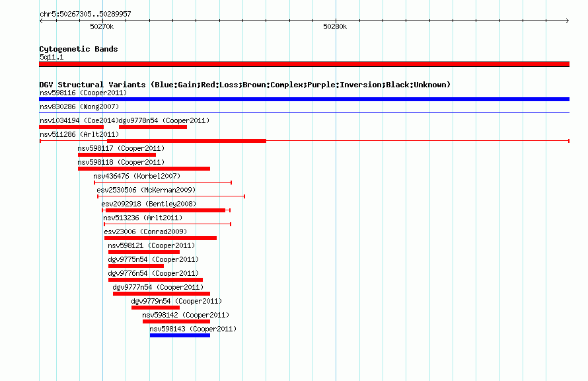Open the nsv598142 (Cooper2011) label
This screenshot has width=588, height=381.
click(186, 315)
